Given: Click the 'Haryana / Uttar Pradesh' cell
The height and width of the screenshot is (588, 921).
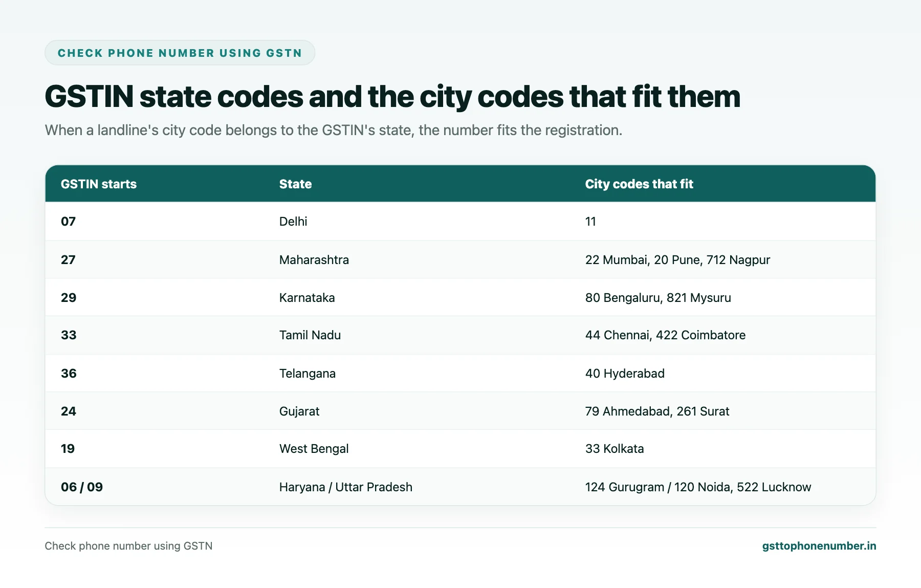Looking at the screenshot, I should (346, 487).
